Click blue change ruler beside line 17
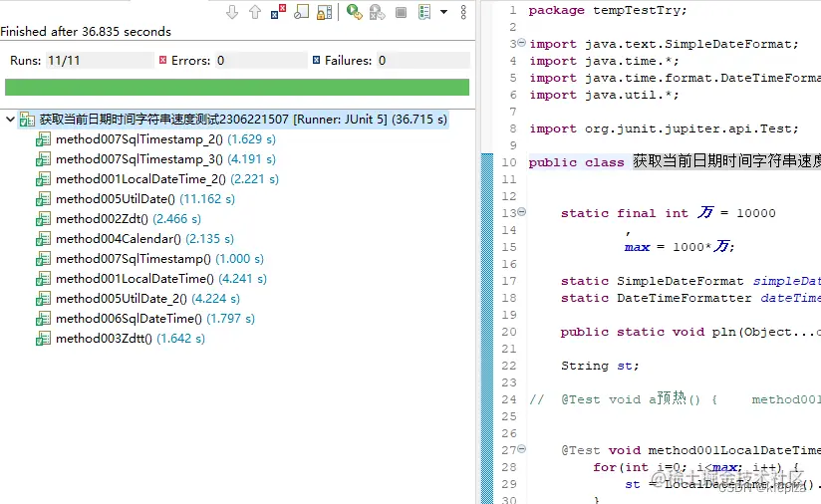 [487, 281]
